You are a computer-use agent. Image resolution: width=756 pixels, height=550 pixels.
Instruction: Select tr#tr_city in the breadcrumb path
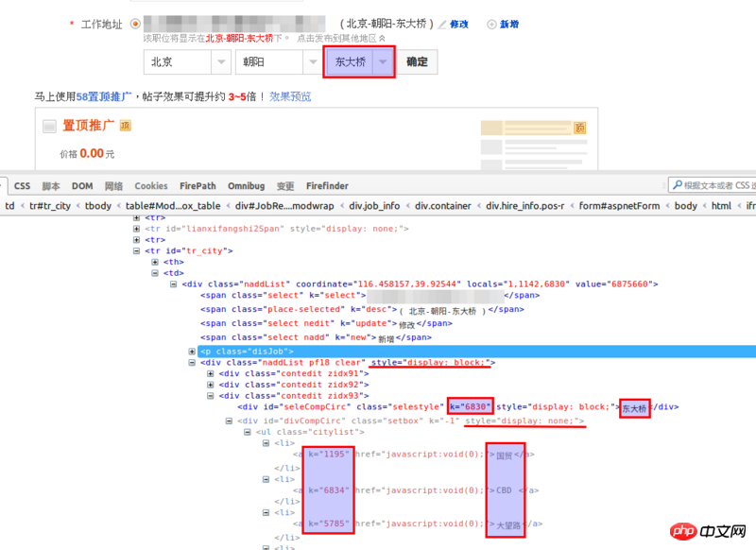click(50, 206)
